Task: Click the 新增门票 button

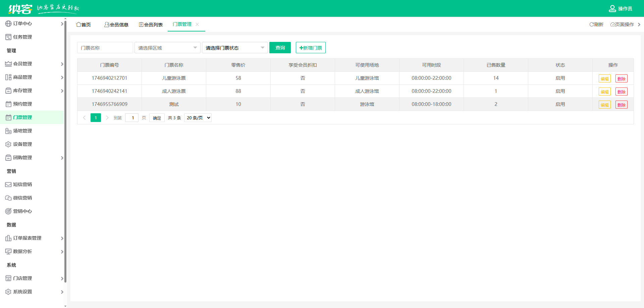Action: point(311,48)
